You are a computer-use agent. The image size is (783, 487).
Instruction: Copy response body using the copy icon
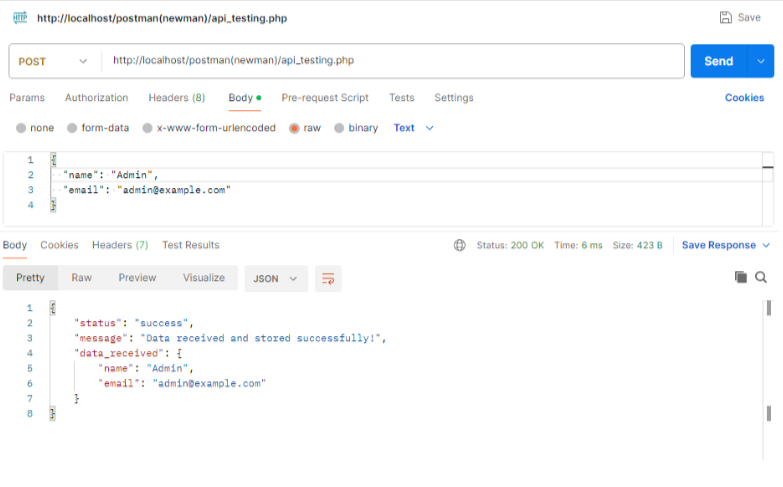click(741, 277)
